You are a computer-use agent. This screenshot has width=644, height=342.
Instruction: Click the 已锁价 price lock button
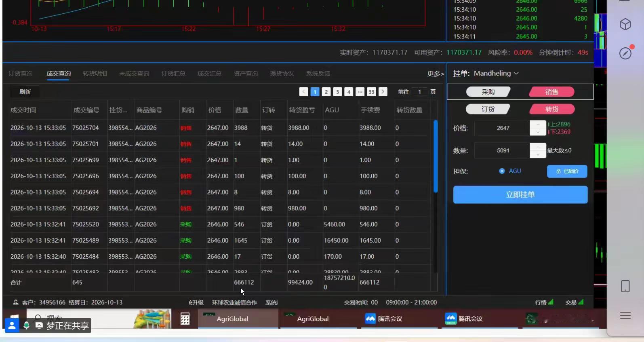tap(567, 171)
